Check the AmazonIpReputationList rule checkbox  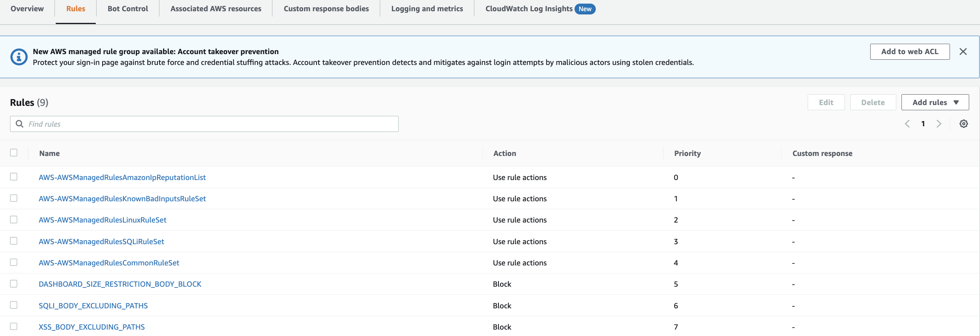coord(14,177)
